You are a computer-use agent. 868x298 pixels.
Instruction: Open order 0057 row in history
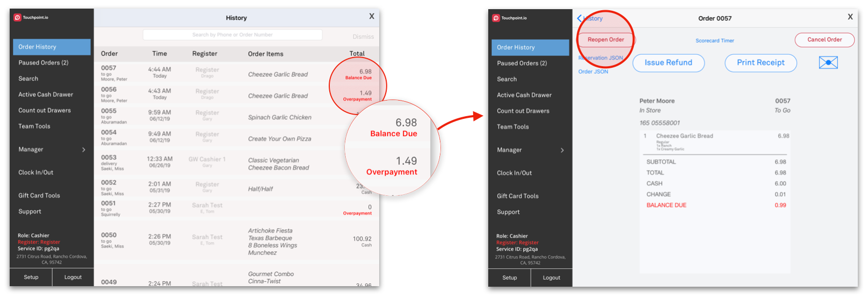pos(236,74)
